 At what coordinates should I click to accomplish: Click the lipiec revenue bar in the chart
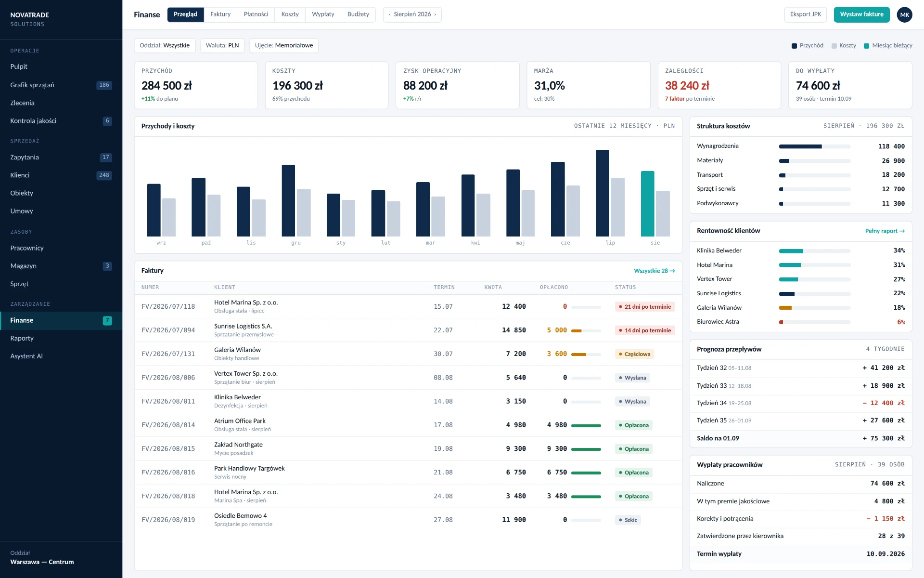603,193
